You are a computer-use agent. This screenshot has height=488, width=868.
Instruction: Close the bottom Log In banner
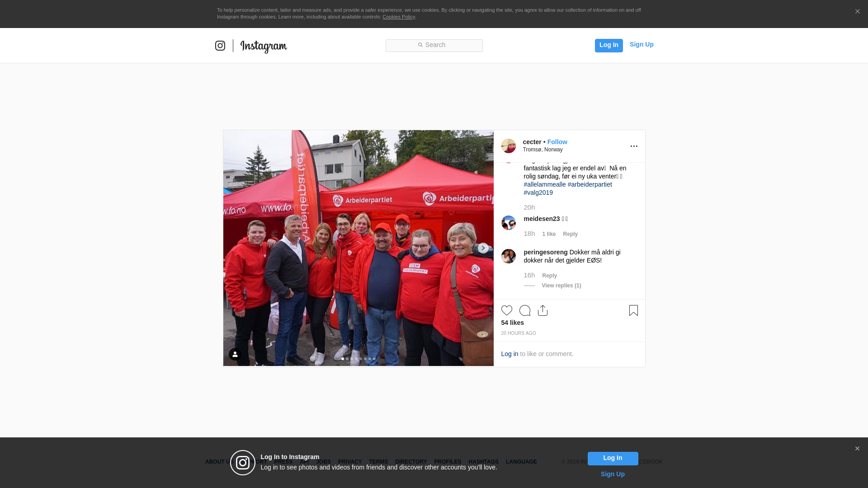(x=857, y=449)
